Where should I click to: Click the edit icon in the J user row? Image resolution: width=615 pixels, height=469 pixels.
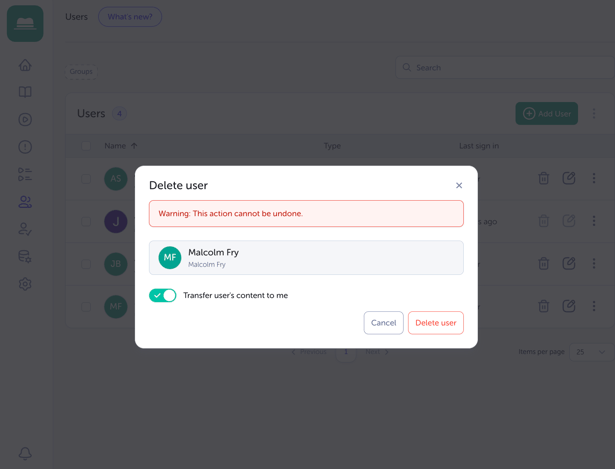click(x=569, y=221)
